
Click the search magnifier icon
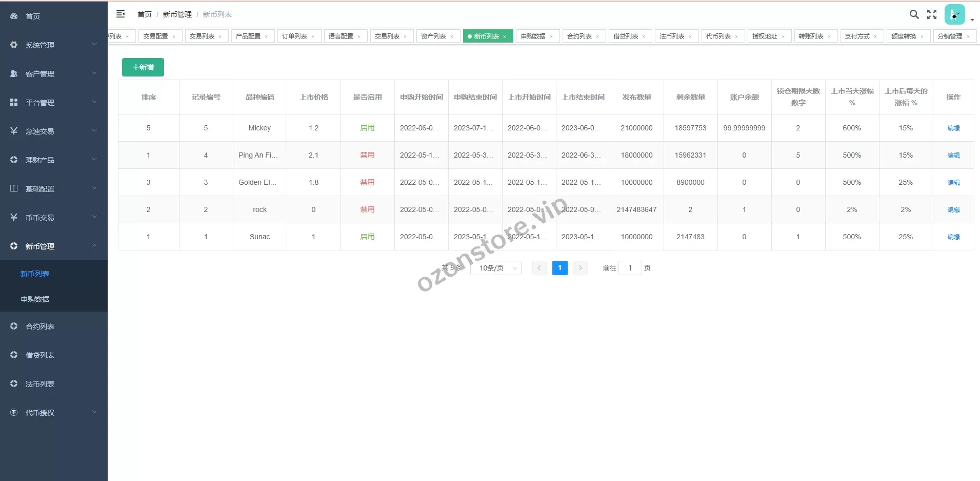pyautogui.click(x=914, y=14)
